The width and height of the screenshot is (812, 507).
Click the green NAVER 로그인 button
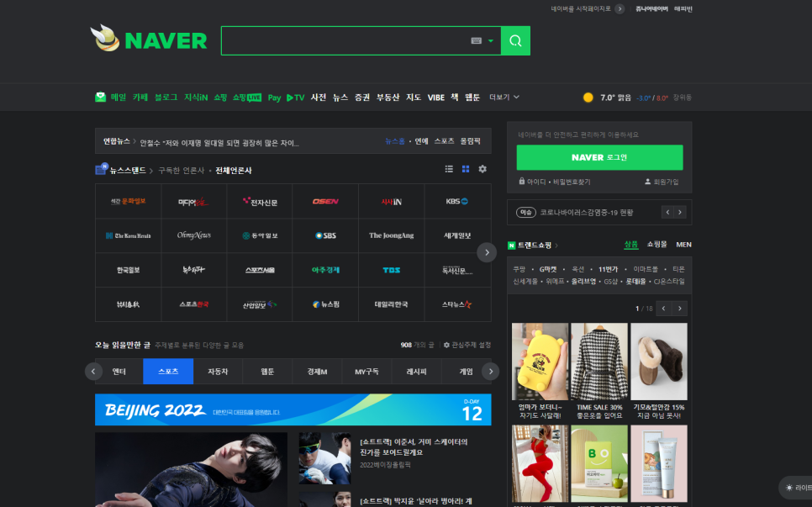click(599, 157)
